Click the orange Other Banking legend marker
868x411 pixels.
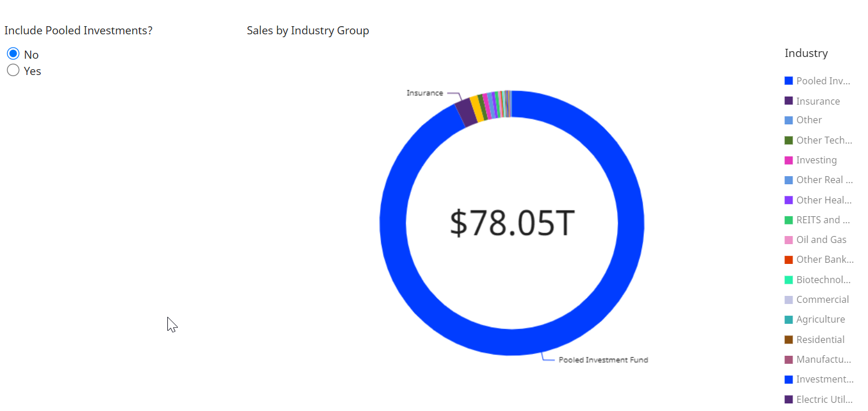[x=788, y=259]
